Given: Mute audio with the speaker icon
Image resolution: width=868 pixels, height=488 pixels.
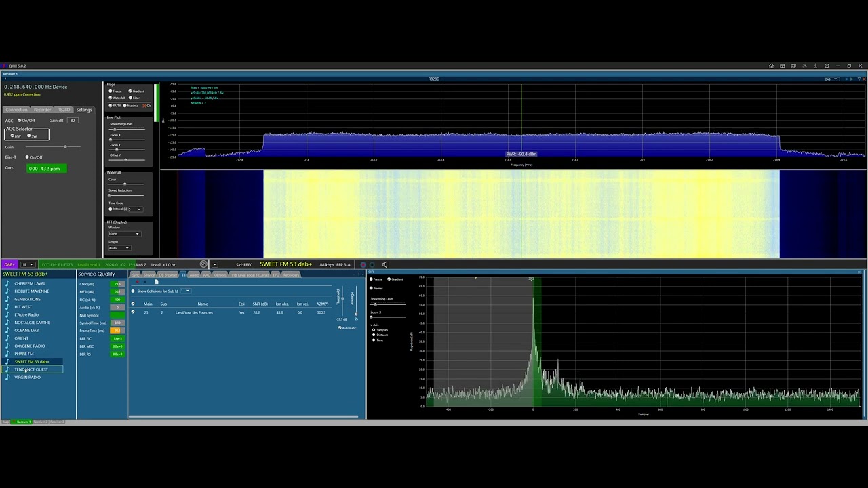Looking at the screenshot, I should click(384, 264).
